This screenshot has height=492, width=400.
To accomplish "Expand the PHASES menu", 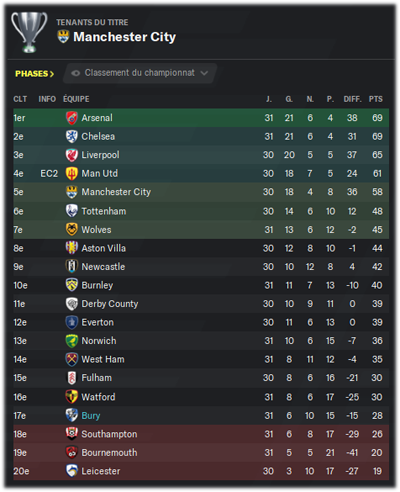I will (x=34, y=74).
